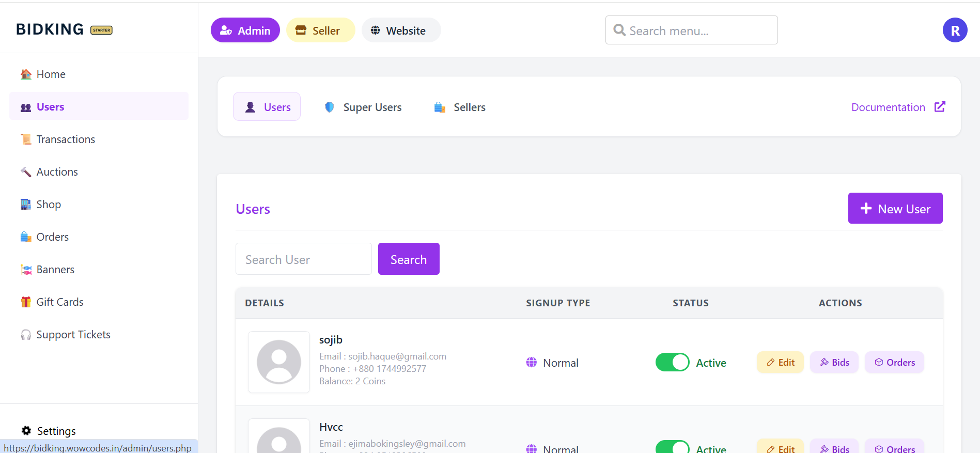Open the Auctions sidebar item
This screenshot has height=453, width=980.
99,172
